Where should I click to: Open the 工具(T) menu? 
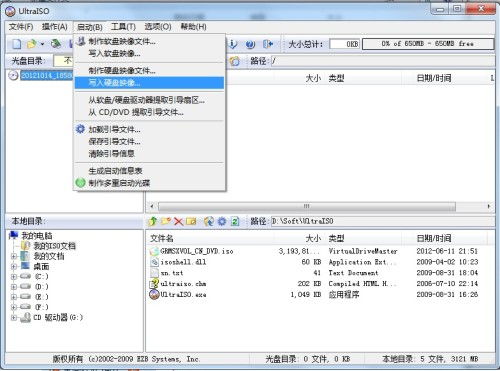tap(123, 27)
